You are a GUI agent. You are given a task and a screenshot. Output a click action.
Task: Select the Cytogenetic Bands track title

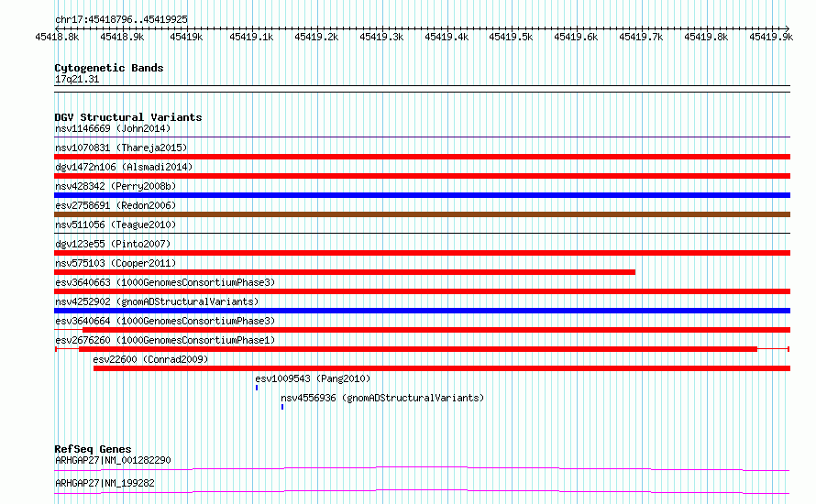click(109, 68)
